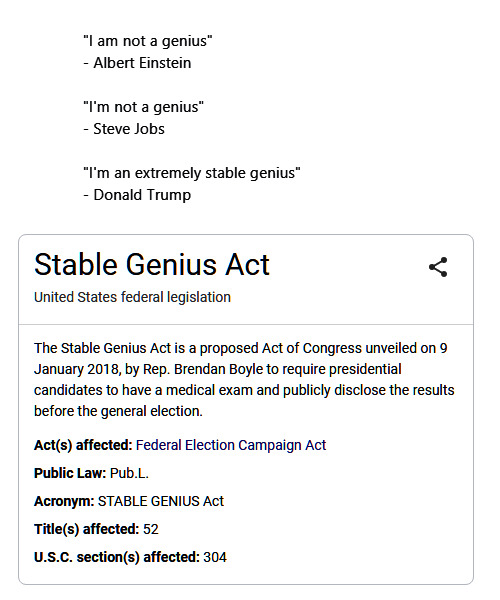Image resolution: width=500 pixels, height=600 pixels.
Task: Click the "Title(s) affected:" label
Action: (87, 529)
